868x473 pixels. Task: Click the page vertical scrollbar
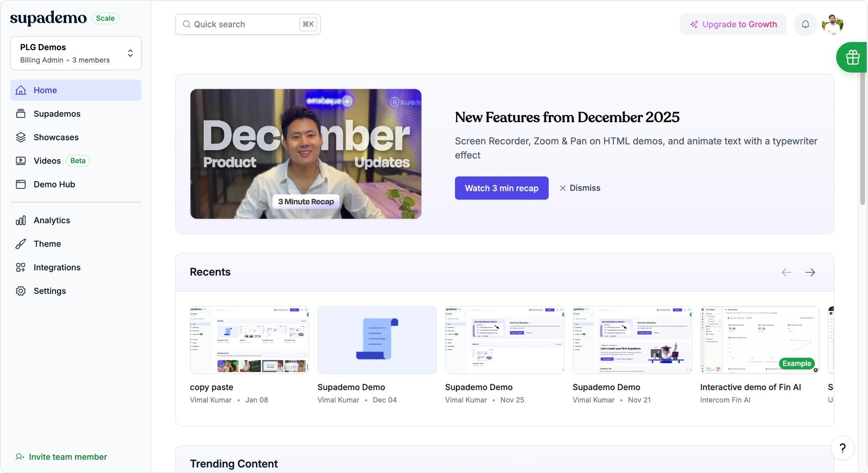point(862,136)
